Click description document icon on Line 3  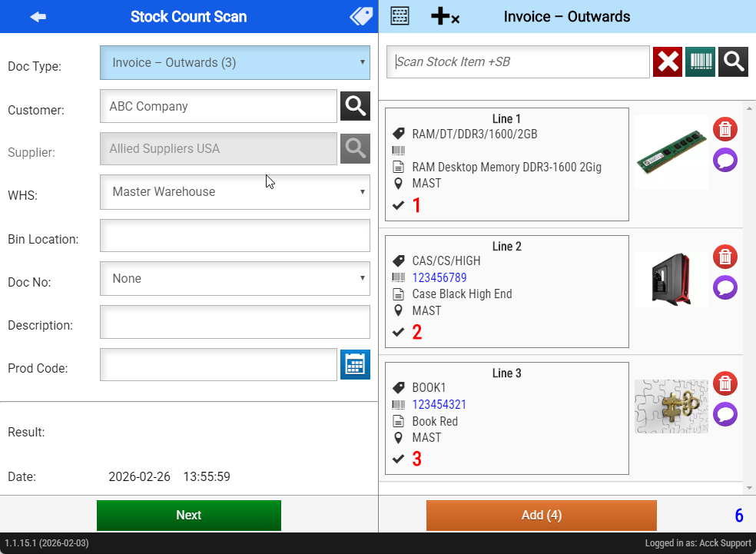pos(398,421)
